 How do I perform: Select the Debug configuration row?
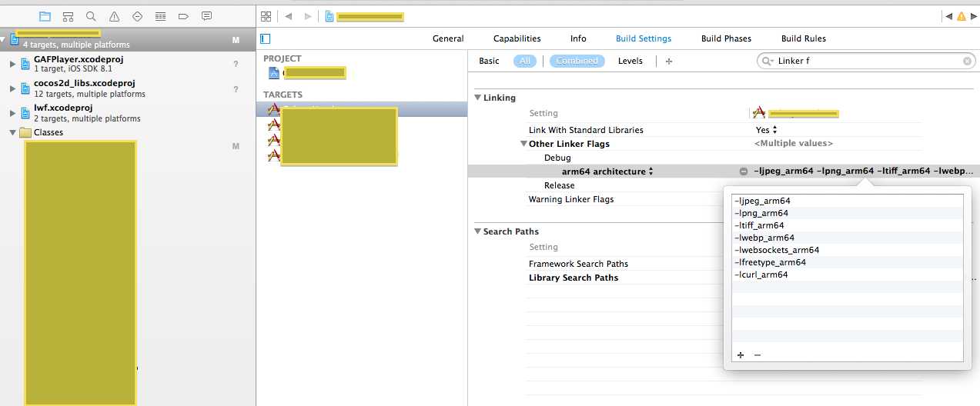558,158
